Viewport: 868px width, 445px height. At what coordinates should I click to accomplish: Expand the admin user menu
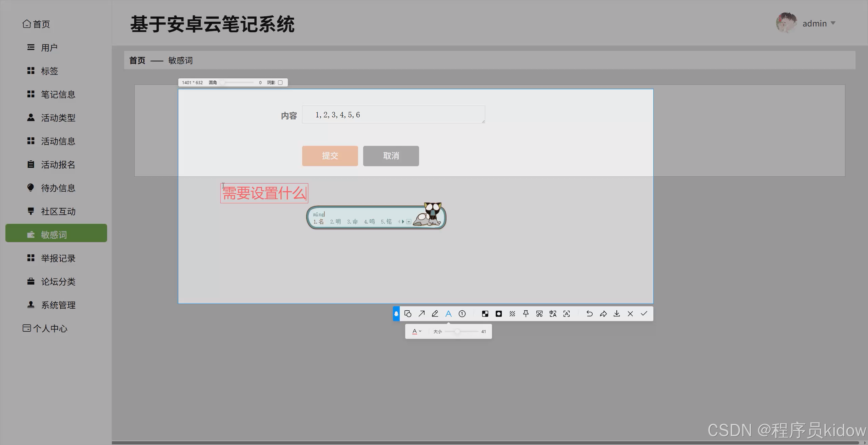[x=833, y=23]
